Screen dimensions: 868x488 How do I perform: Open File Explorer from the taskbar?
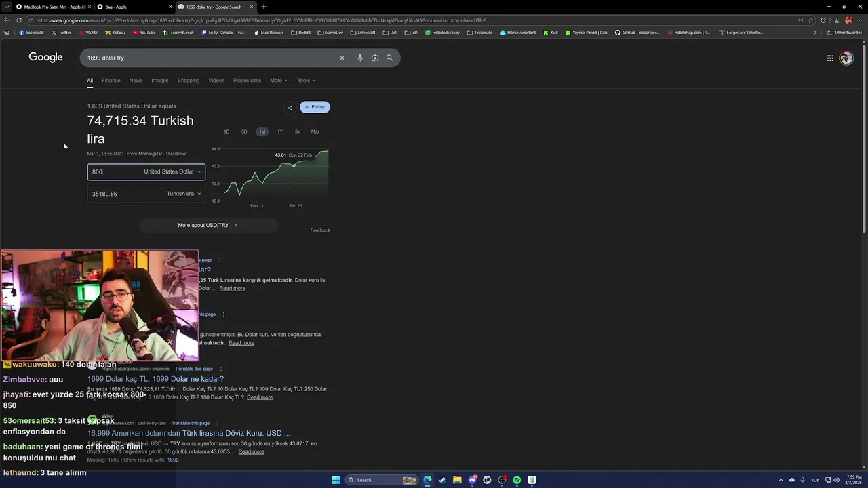[457, 480]
